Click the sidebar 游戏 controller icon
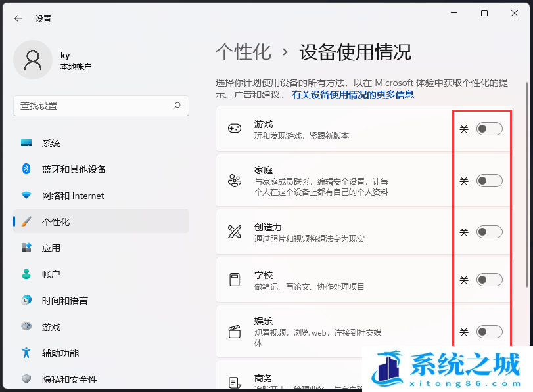This screenshot has height=392, width=533. [26, 326]
